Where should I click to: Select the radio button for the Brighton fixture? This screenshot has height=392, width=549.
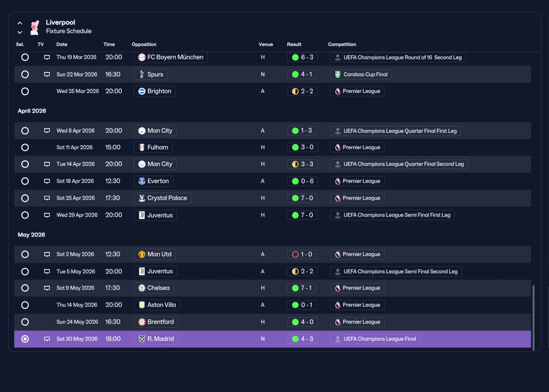(25, 91)
